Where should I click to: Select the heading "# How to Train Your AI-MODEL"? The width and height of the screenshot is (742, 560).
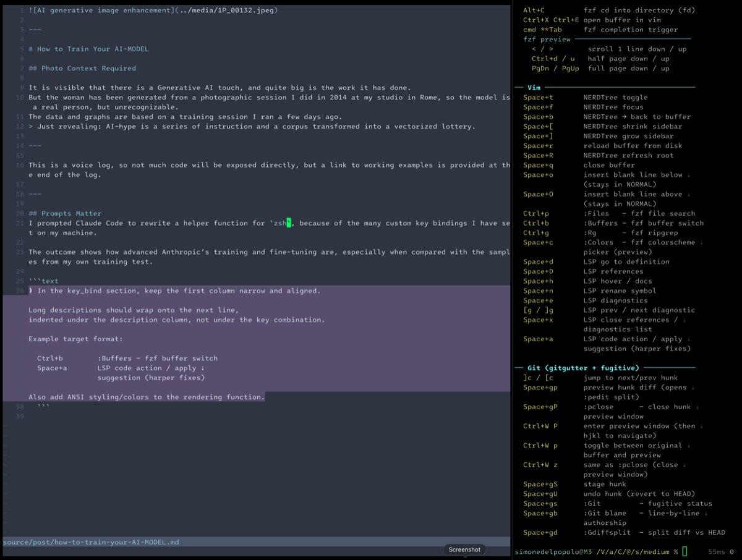tap(88, 49)
